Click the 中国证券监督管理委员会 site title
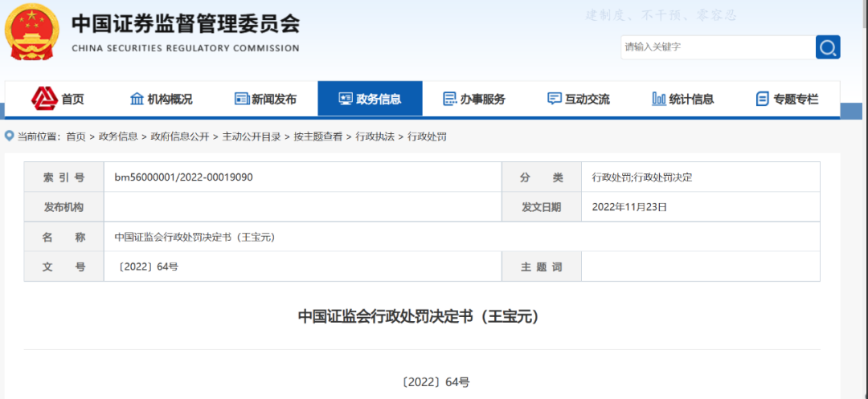868x399 pixels. [186, 24]
